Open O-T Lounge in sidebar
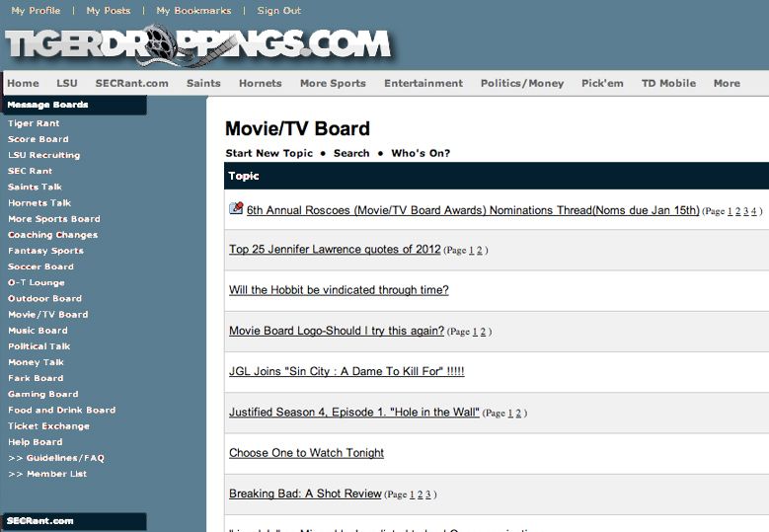Image resolution: width=769 pixels, height=532 pixels. [37, 282]
